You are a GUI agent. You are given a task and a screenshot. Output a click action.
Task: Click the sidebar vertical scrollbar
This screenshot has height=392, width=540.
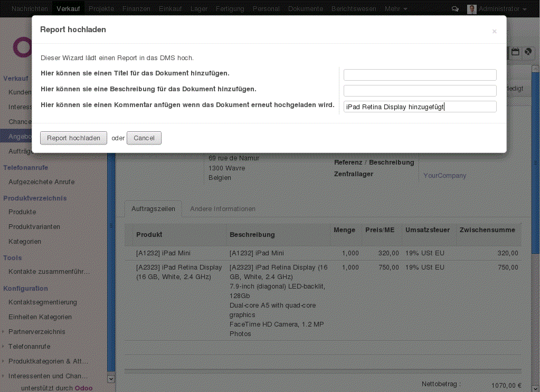[x=111, y=262]
